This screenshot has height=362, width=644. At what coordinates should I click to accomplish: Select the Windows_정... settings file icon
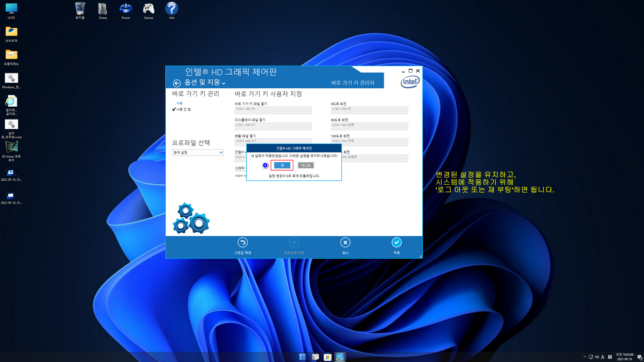click(x=11, y=80)
